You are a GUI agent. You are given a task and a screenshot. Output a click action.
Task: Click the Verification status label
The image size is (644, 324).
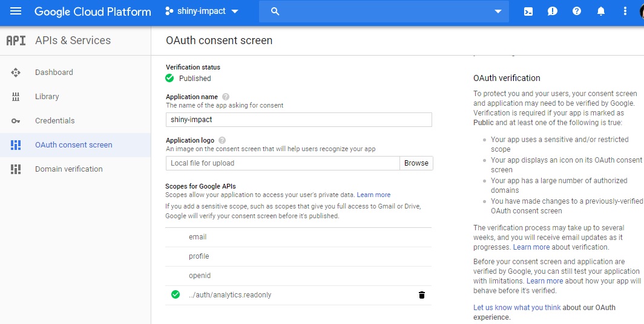coord(193,67)
